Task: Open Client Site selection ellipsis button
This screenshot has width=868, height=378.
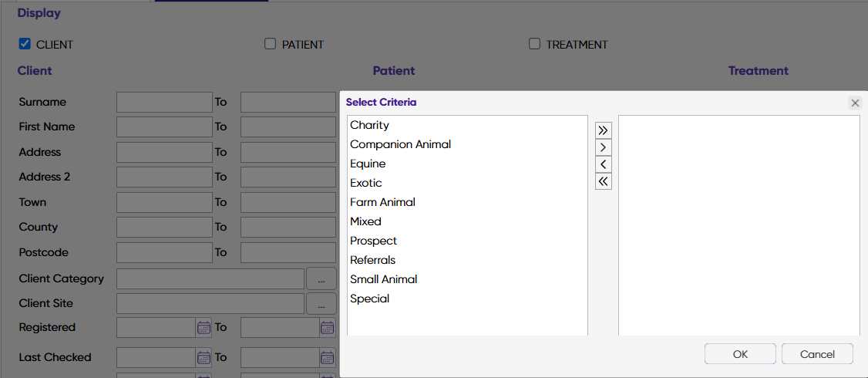Action: [321, 304]
